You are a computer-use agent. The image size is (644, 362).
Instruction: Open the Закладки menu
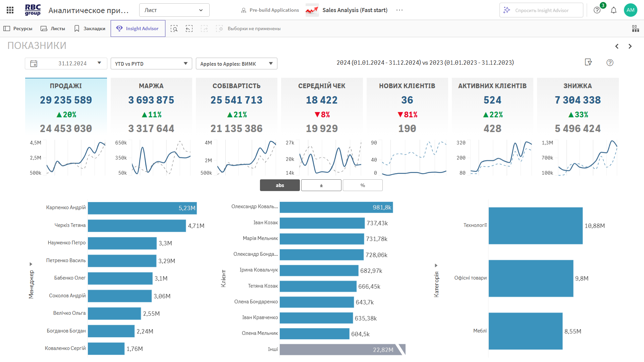90,28
